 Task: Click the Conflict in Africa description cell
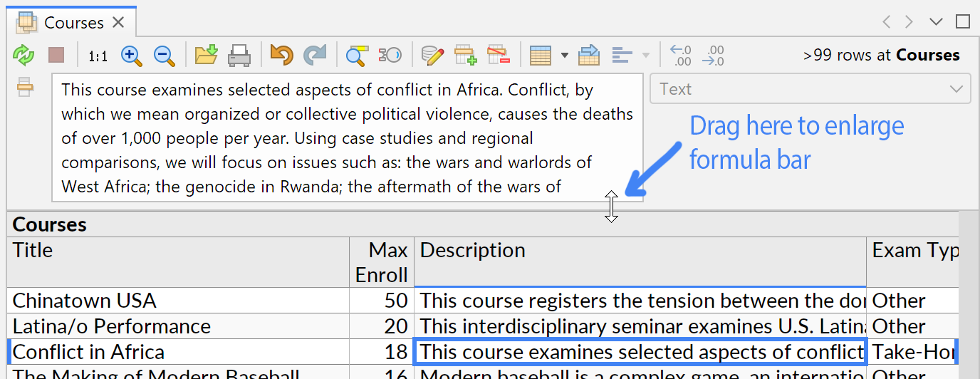click(x=640, y=352)
